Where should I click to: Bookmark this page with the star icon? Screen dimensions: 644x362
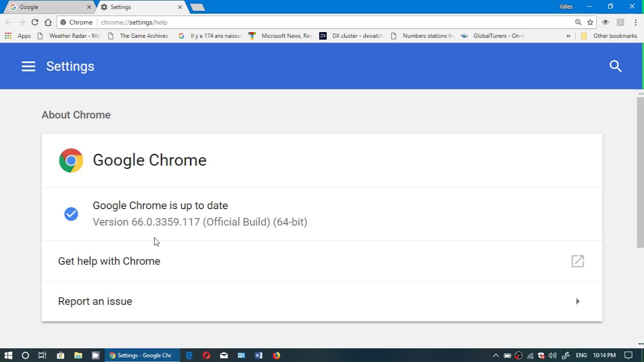590,22
